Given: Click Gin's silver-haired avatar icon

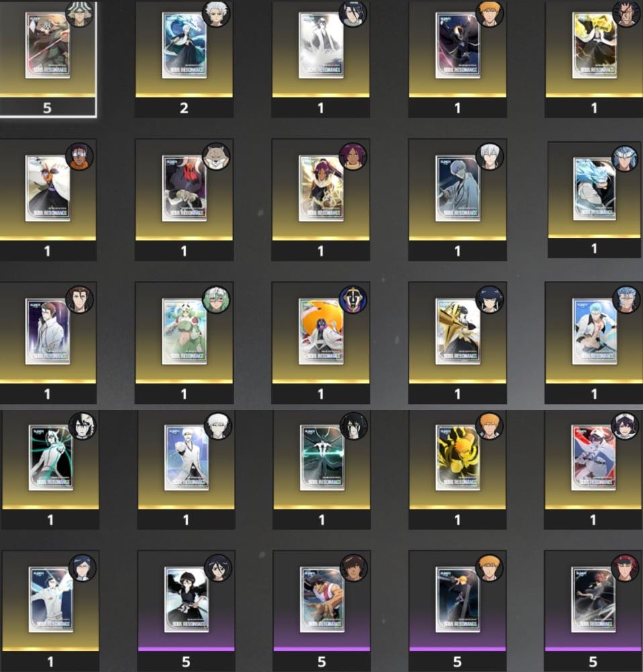Looking at the screenshot, I should pos(489,157).
